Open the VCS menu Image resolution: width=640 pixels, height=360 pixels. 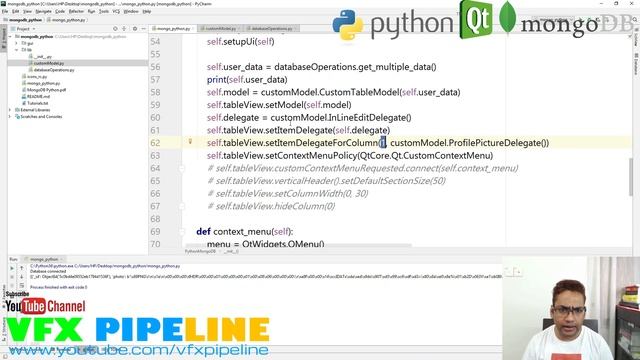tap(116, 11)
